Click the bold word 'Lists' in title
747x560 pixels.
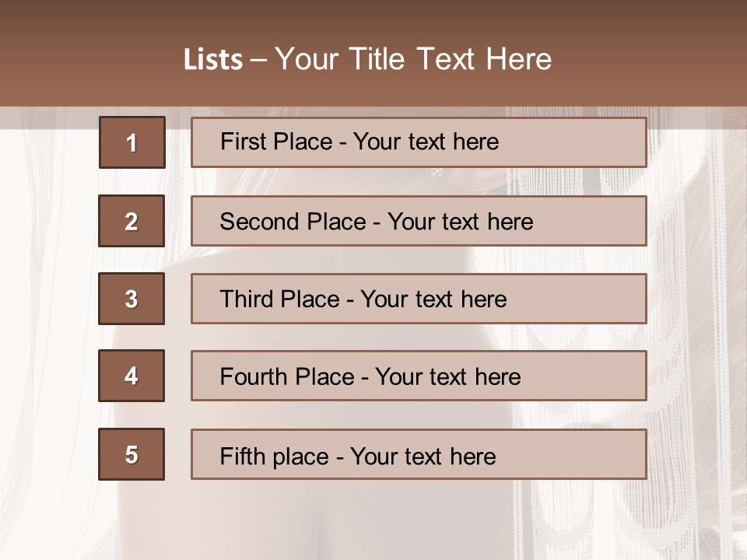212,60
